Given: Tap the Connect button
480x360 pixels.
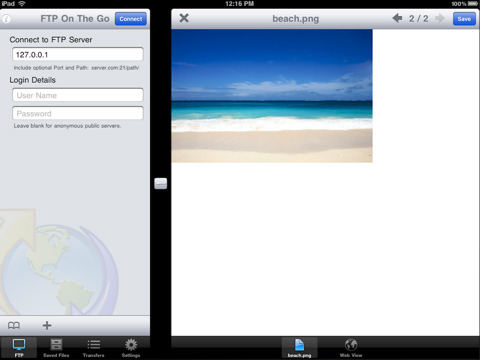Looking at the screenshot, I should pos(131,19).
